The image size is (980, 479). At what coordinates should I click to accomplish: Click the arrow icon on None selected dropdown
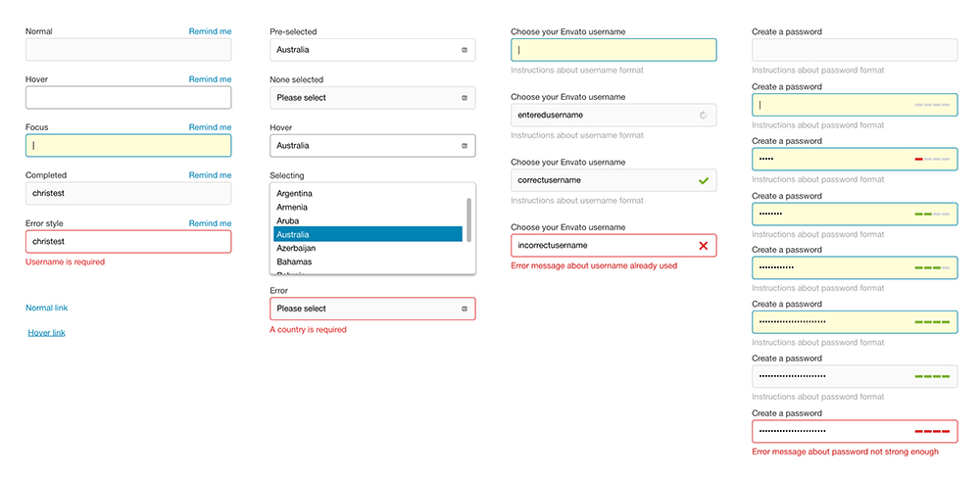coord(464,98)
